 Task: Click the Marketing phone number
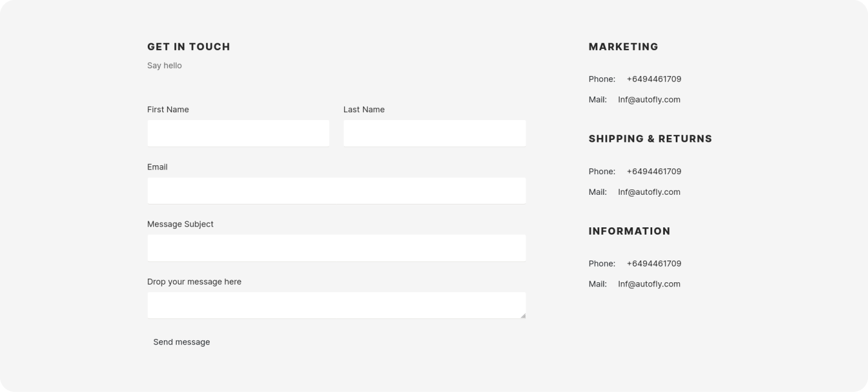654,79
